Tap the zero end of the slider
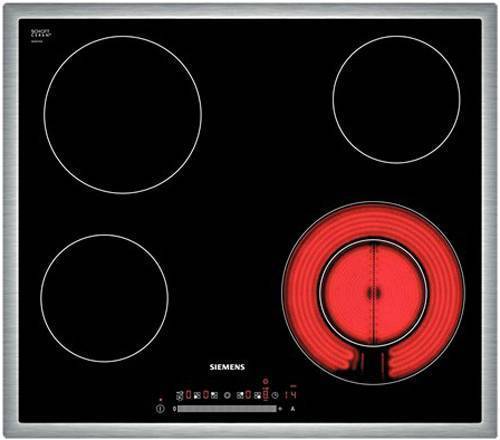This screenshot has width=500, height=440. [x=174, y=409]
